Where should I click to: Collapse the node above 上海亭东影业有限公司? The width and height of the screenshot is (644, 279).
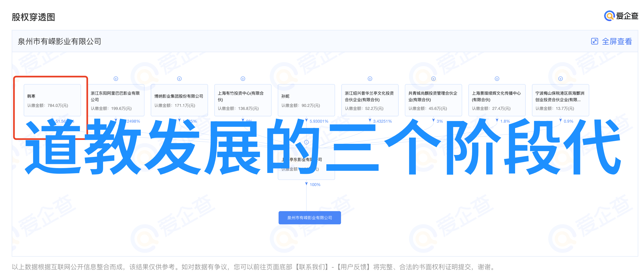point(306,142)
